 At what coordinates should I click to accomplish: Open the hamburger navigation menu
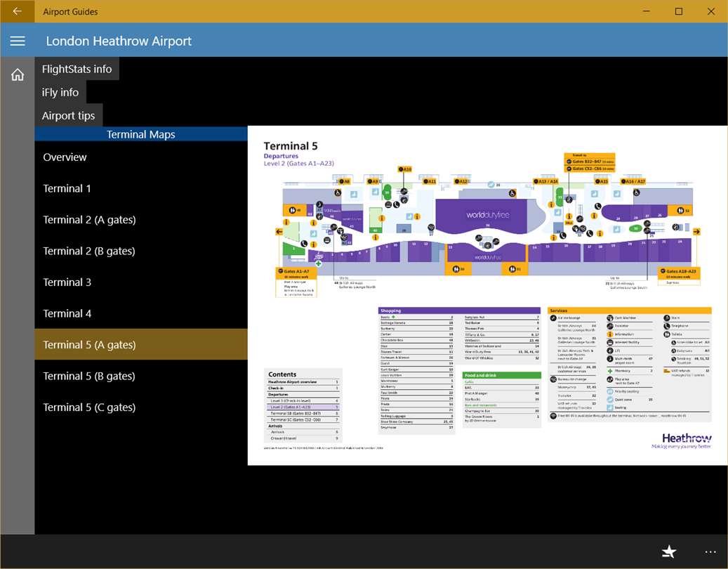coord(17,41)
